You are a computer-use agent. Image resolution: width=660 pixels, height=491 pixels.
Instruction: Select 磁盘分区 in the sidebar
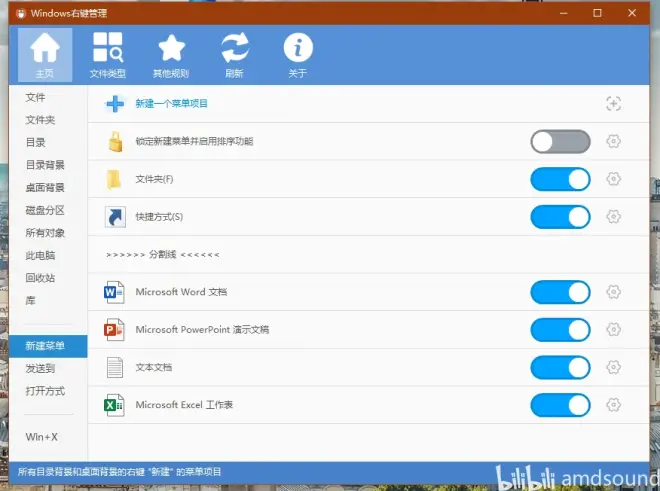(x=45, y=210)
